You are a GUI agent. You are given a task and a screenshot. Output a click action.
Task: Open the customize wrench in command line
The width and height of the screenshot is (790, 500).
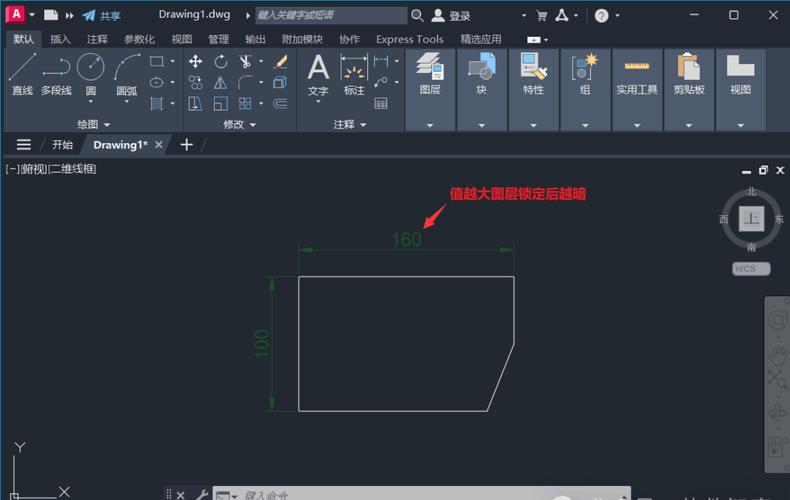202,494
